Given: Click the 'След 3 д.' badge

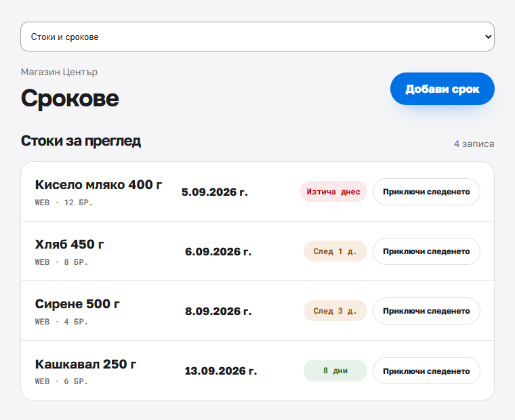Looking at the screenshot, I should 335,311.
